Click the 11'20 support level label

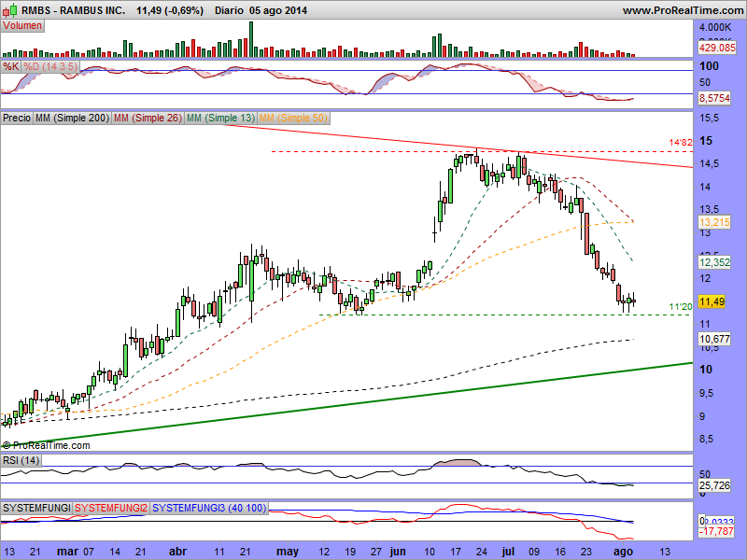[x=681, y=307]
